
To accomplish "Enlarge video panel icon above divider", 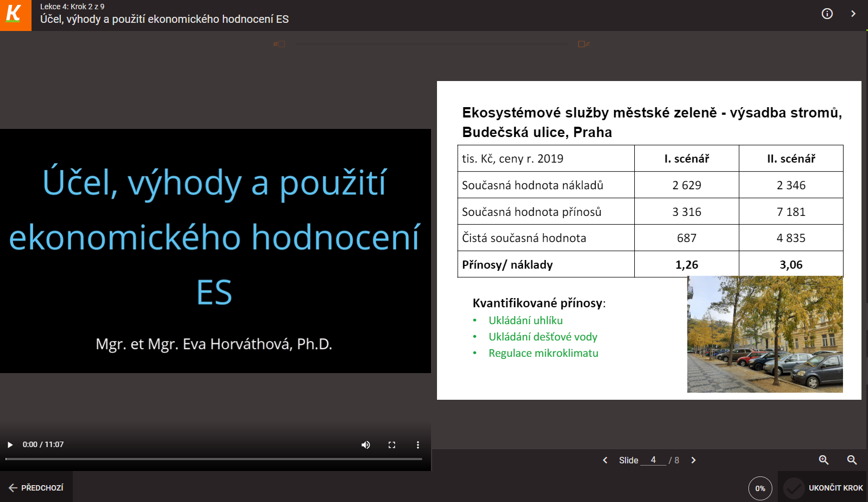I will pos(584,44).
